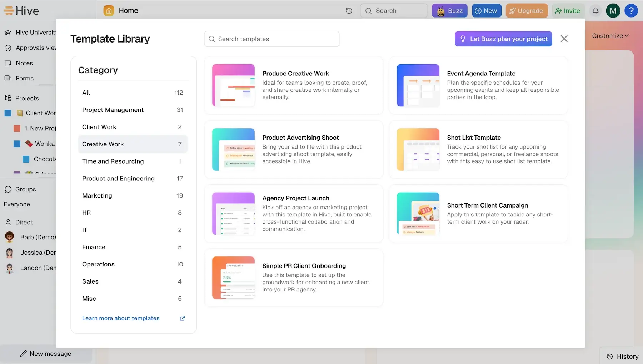The height and width of the screenshot is (364, 643).
Task: Select the Product and Engineering category
Action: pyautogui.click(x=133, y=178)
